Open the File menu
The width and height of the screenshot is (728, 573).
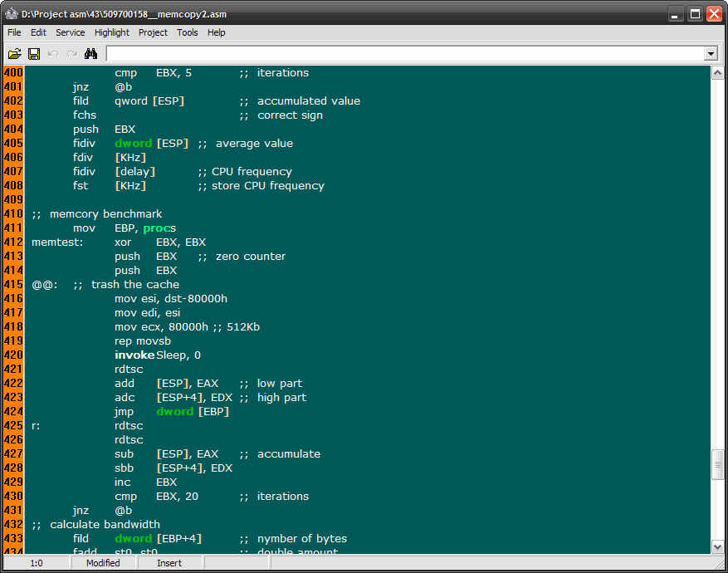coord(14,32)
